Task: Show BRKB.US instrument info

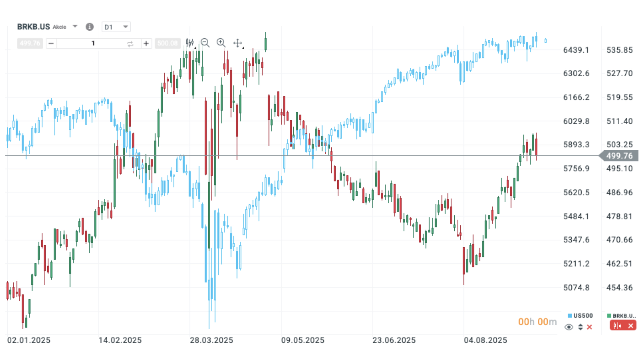Action: (90, 27)
